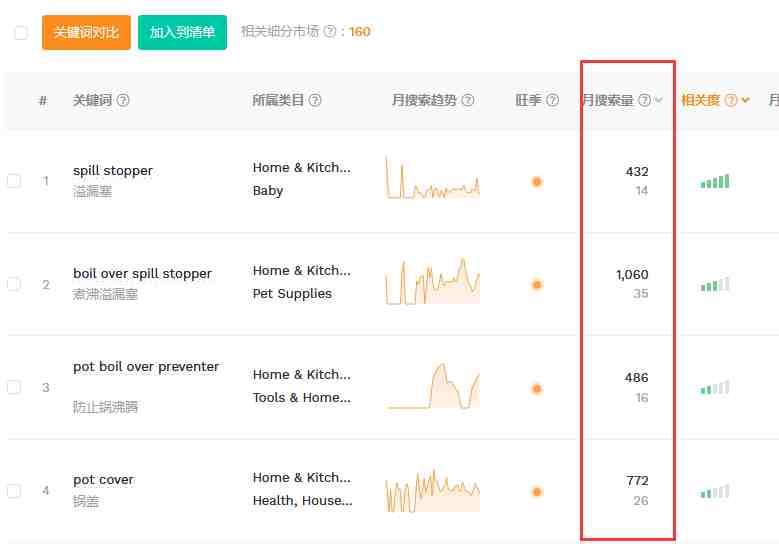Click help icon next to 月搜索趋势
779x544 pixels.
coord(468,101)
